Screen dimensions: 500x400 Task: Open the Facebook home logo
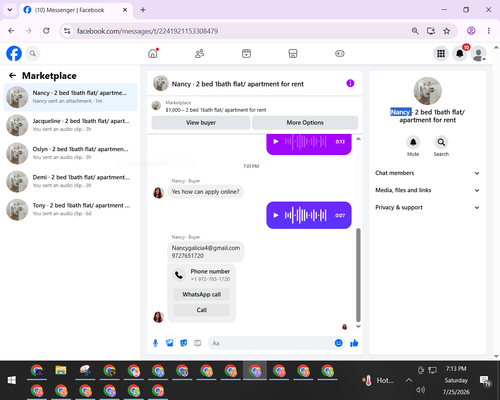[14, 53]
